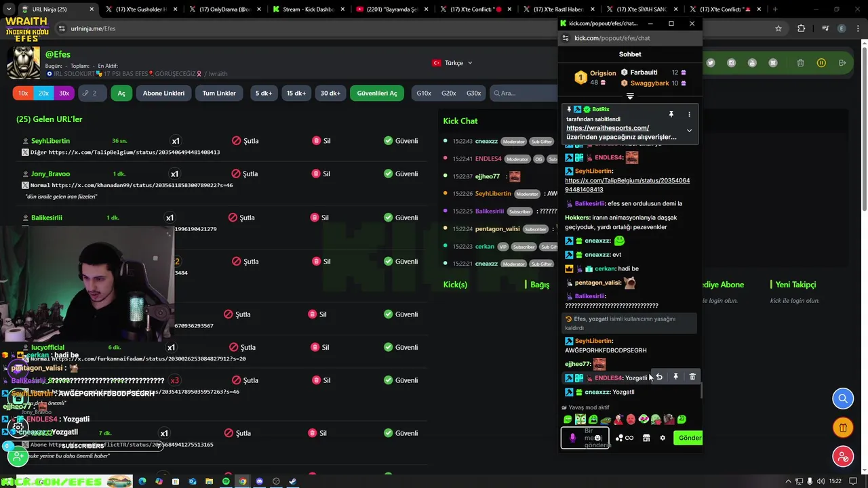Open the three-dot menu on the pinned message
The width and height of the screenshot is (868, 488).
click(x=689, y=115)
